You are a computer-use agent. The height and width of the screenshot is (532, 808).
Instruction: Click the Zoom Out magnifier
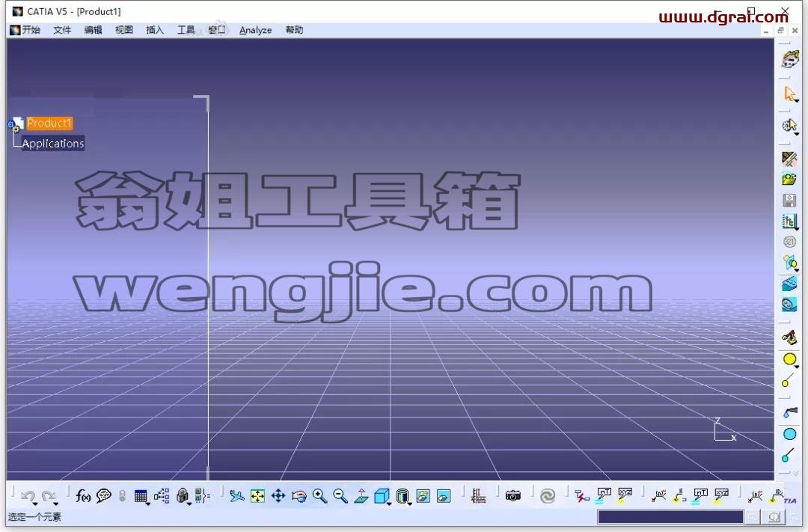tap(340, 496)
